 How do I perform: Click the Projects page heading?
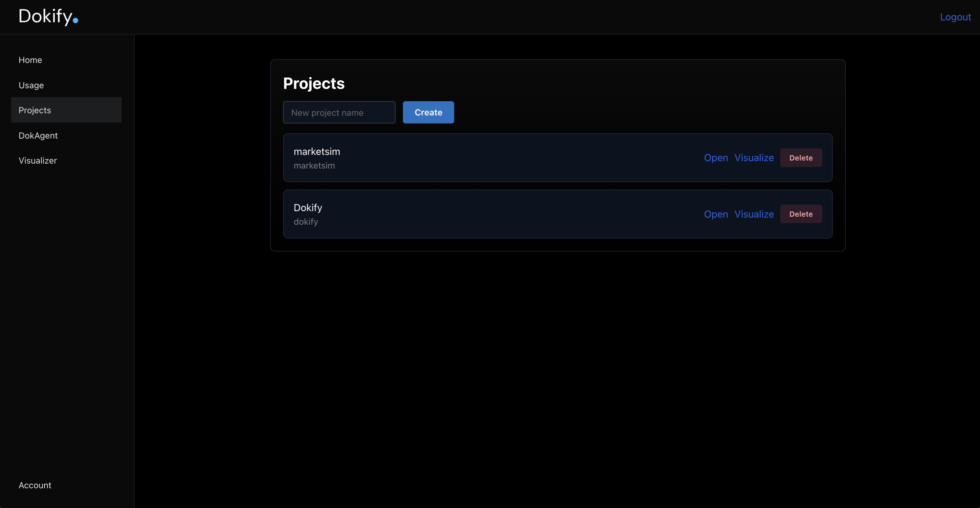click(x=313, y=84)
